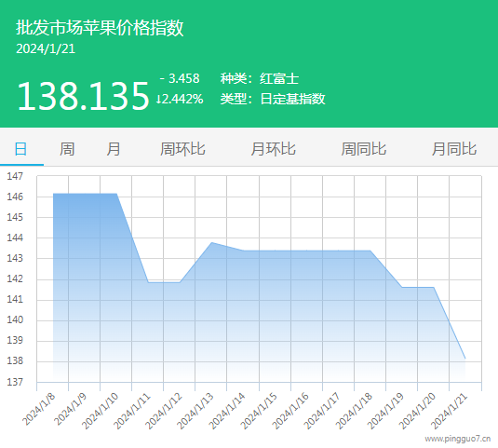498x448 pixels.
Task: Switch to the 月环比 tab
Action: [273, 149]
